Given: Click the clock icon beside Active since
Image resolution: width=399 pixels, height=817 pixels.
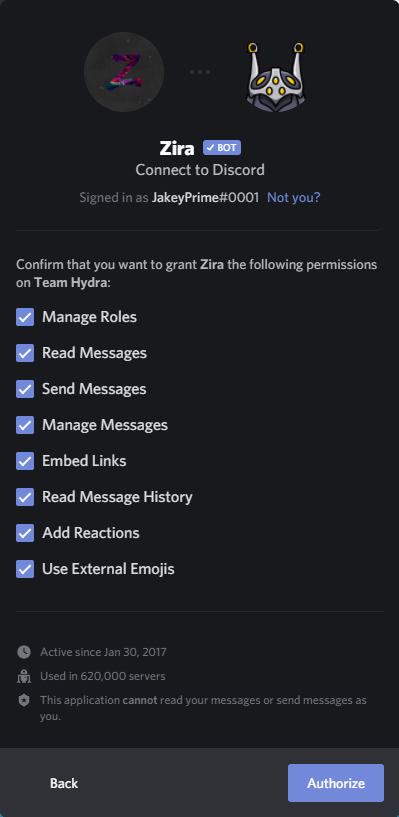Looking at the screenshot, I should tap(24, 651).
